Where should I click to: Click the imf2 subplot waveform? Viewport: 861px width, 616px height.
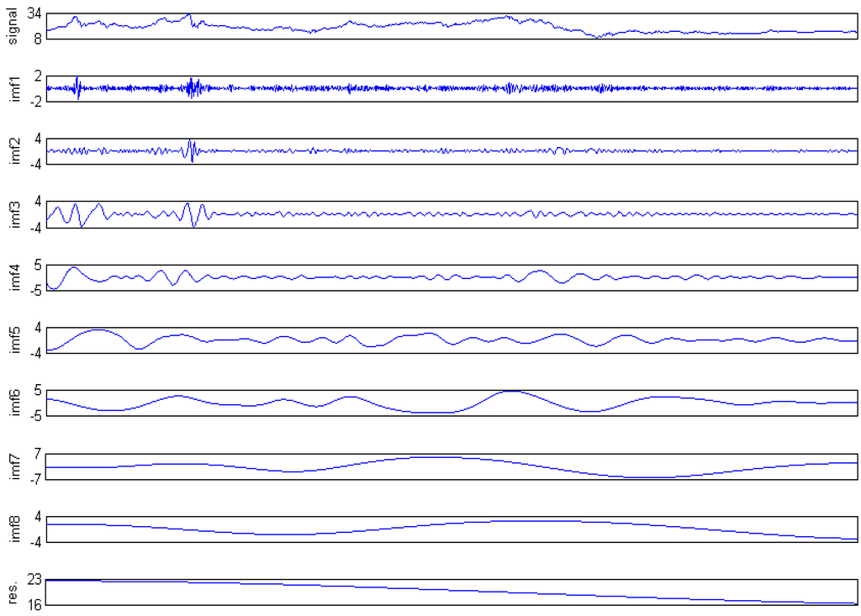(452, 151)
